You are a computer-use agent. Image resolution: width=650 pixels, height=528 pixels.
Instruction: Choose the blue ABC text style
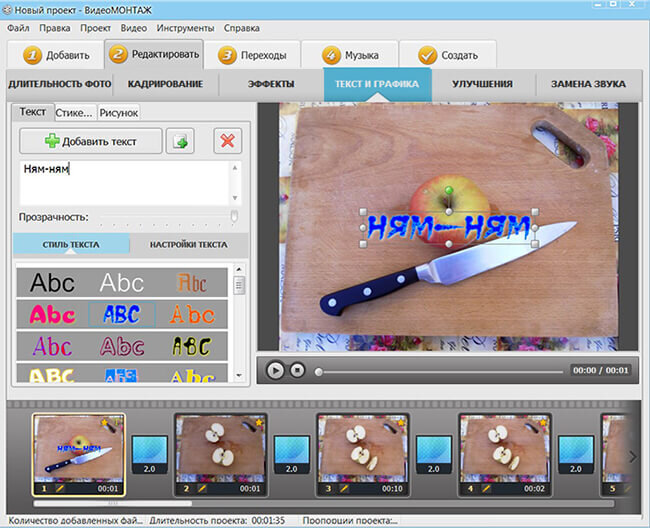tap(121, 315)
